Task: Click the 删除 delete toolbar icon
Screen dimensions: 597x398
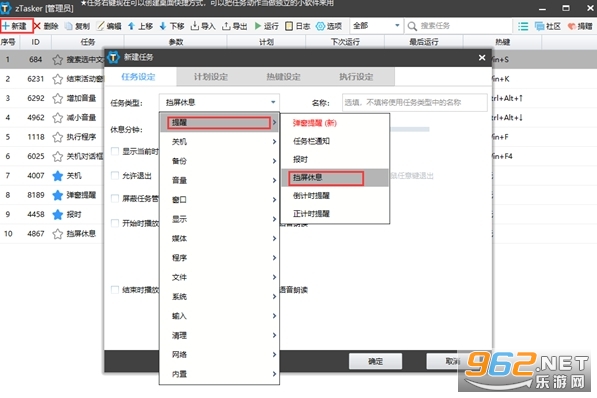Action: click(38, 26)
